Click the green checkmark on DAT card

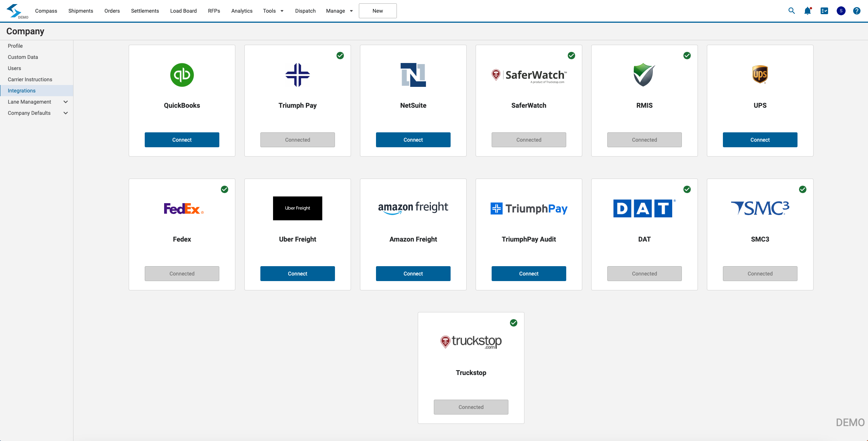(x=687, y=189)
